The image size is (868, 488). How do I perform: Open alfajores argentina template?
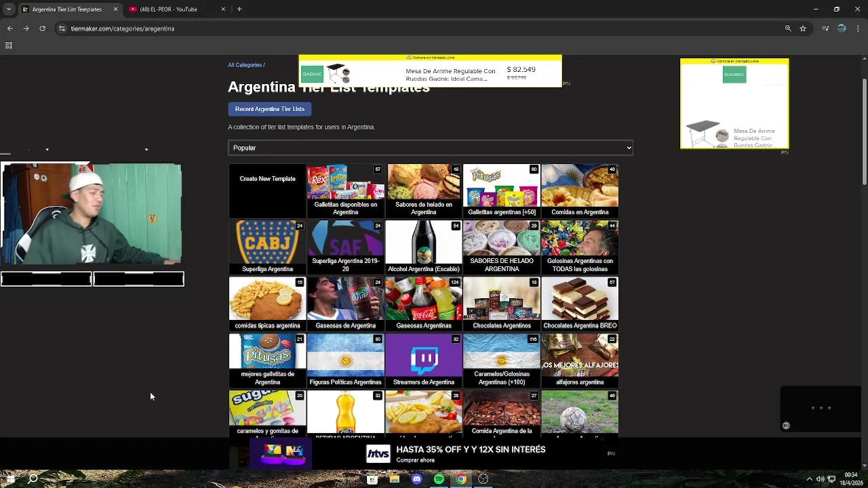[x=580, y=360]
